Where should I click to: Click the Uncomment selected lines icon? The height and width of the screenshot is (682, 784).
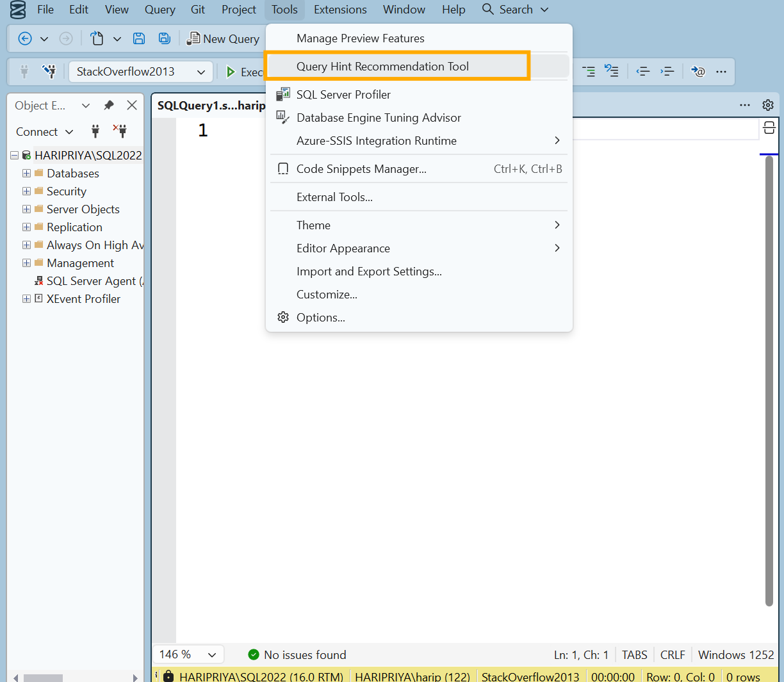[612, 71]
